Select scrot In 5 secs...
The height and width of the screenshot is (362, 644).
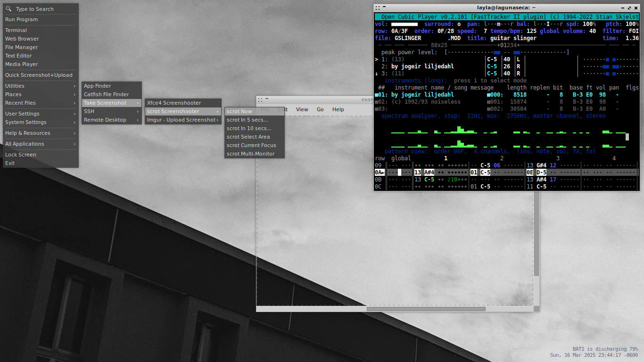click(255, 120)
